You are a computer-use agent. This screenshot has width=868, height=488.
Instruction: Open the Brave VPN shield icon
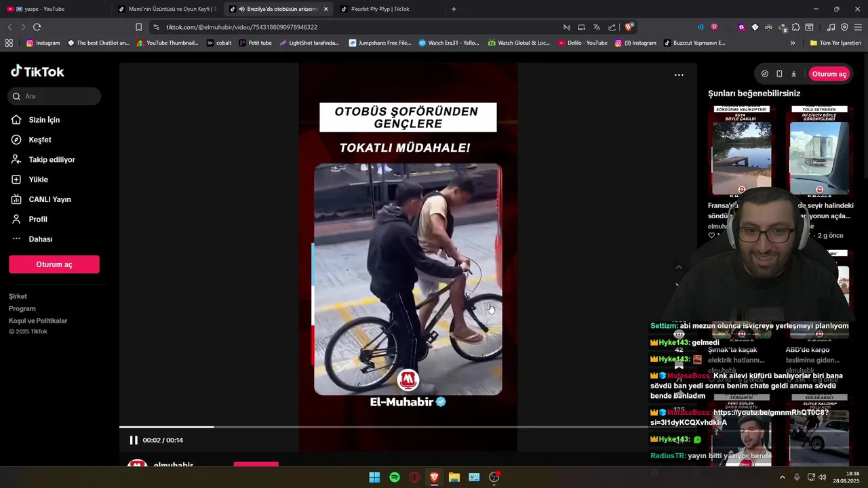[x=844, y=27]
